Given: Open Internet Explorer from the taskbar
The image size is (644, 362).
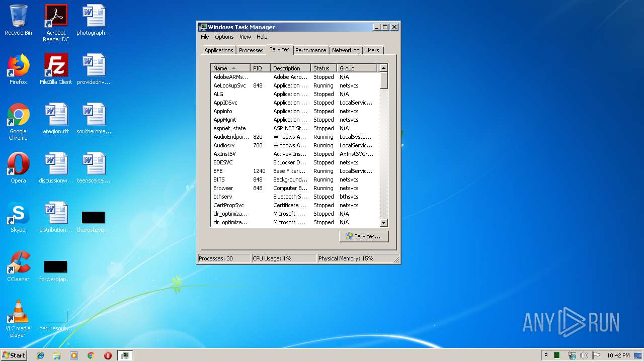Looking at the screenshot, I should (x=40, y=355).
